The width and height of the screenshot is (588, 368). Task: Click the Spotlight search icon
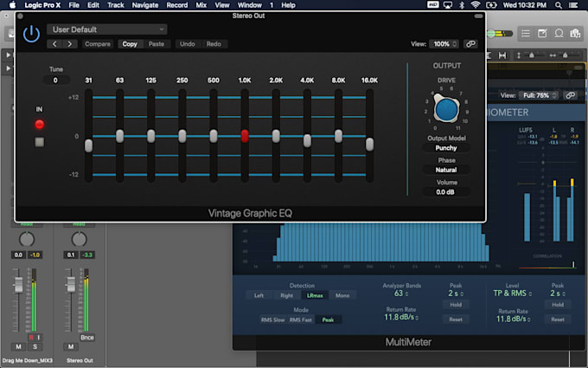coord(559,5)
